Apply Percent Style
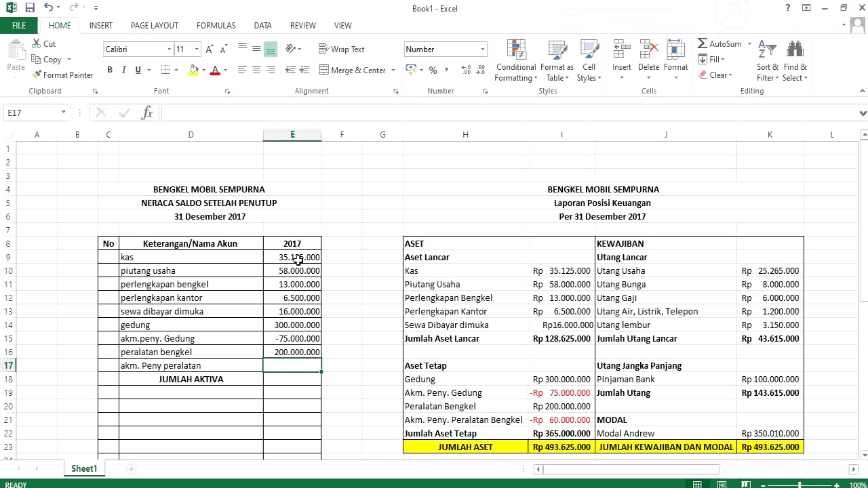 point(433,70)
